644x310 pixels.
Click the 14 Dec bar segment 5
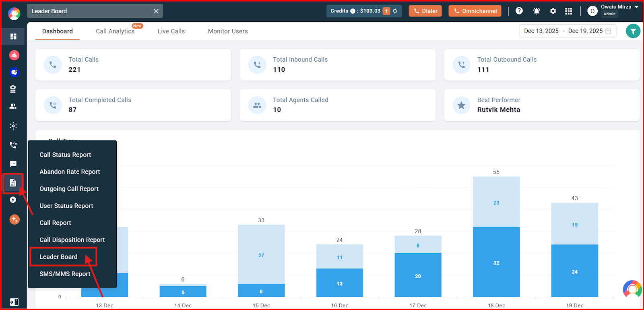pos(183,291)
